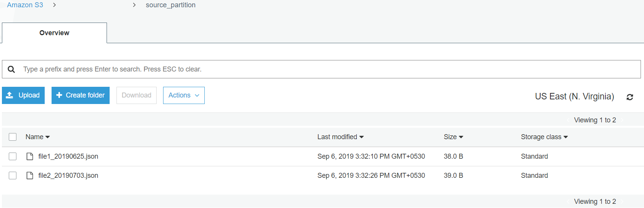Tick the select-all checkbox in header
The height and width of the screenshot is (208, 644).
pos(13,137)
